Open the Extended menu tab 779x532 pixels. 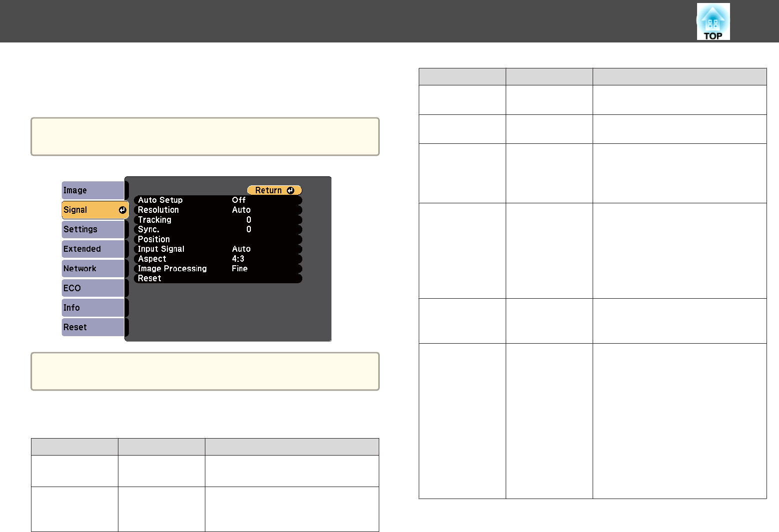pyautogui.click(x=93, y=249)
